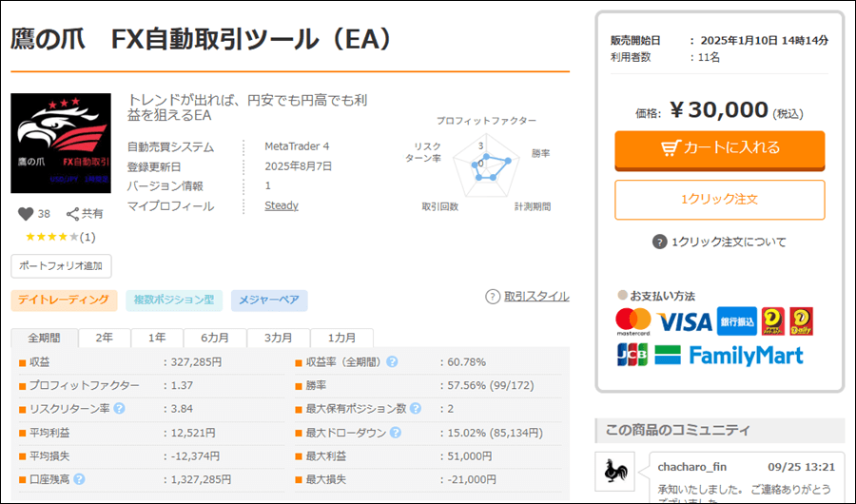Image resolution: width=856 pixels, height=504 pixels.
Task: Click the 登録更新日 value 2025年8月7日
Action: (298, 166)
